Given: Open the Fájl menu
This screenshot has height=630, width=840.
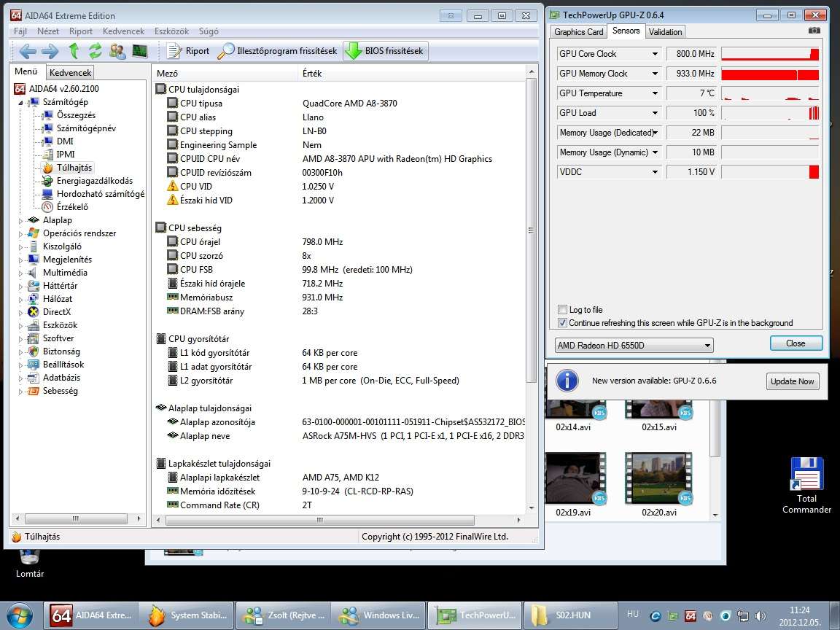Looking at the screenshot, I should [x=20, y=31].
